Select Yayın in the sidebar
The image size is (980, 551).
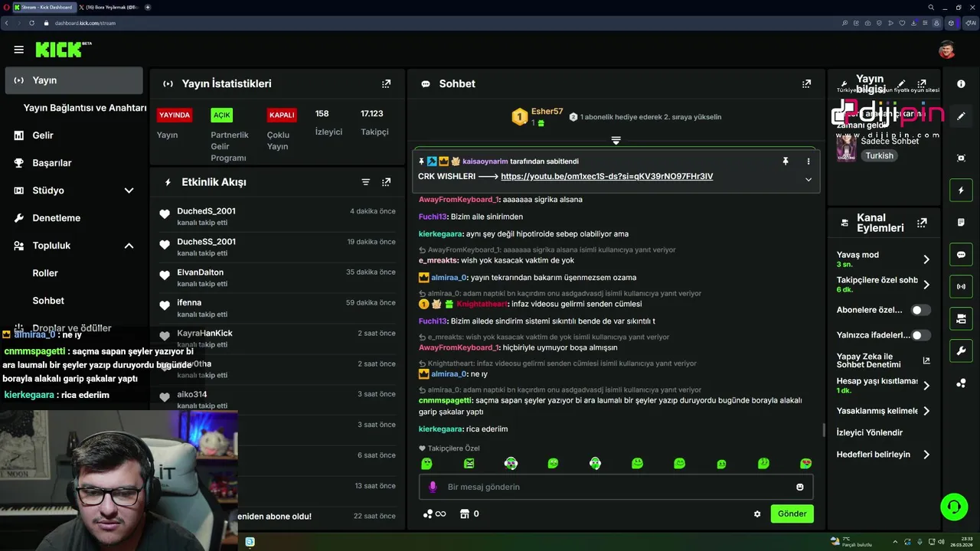click(73, 80)
